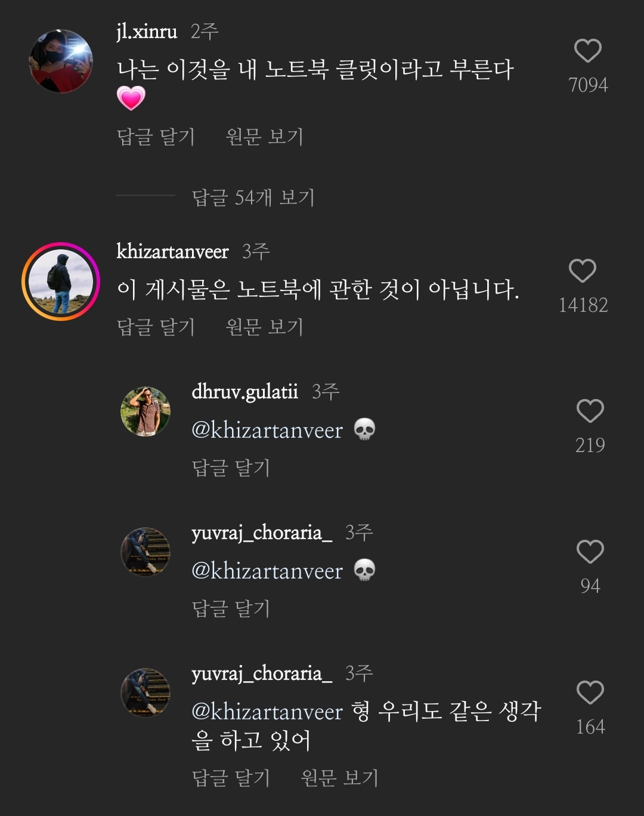Open dhruv.gulatii's profile avatar
Viewport: 644px width, 816px height.
[145, 412]
